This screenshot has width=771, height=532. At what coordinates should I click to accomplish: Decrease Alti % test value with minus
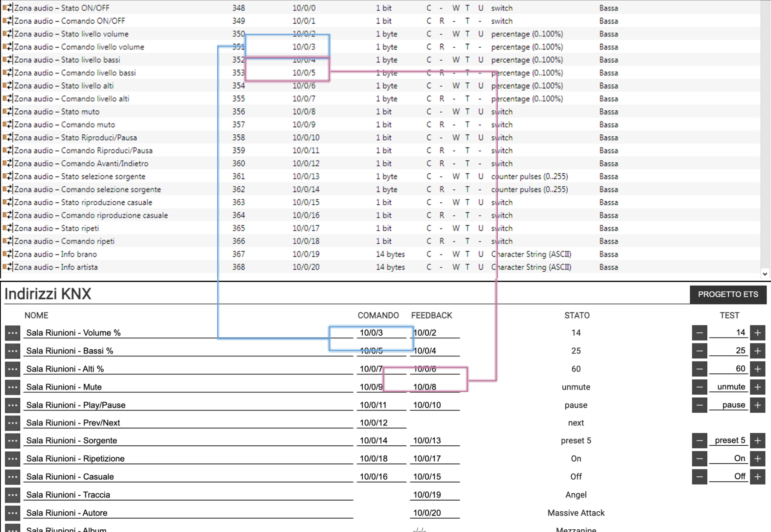click(x=699, y=369)
